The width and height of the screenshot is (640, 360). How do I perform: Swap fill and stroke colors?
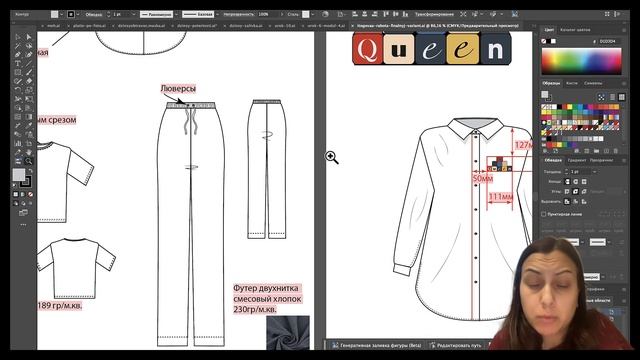[x=30, y=171]
